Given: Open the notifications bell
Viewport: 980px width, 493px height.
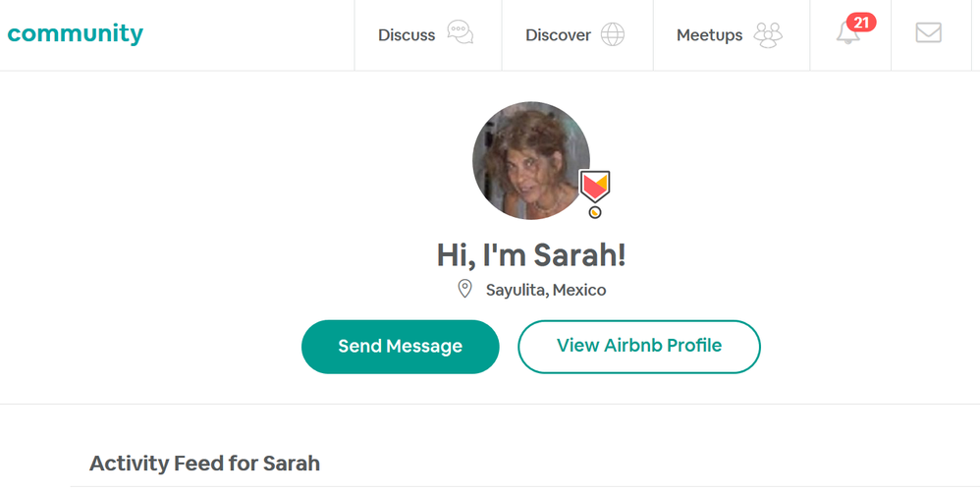Looking at the screenshot, I should pos(846,34).
